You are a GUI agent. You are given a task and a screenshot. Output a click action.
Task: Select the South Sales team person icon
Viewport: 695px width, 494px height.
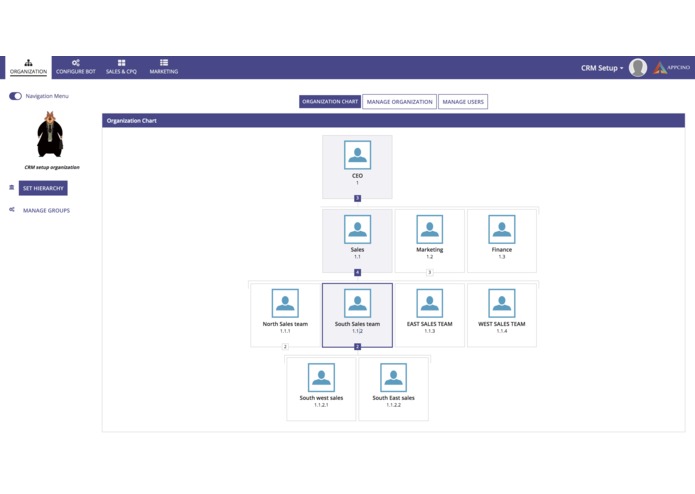pyautogui.click(x=357, y=303)
